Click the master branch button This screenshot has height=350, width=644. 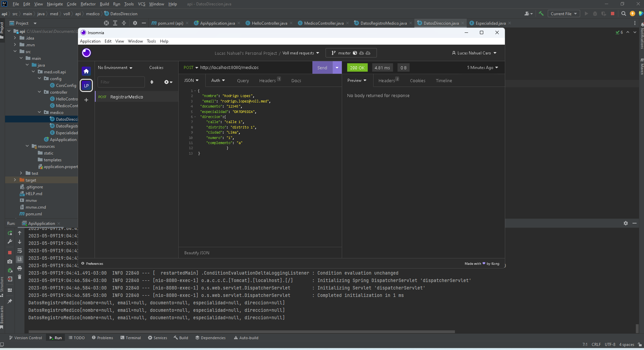coord(351,53)
